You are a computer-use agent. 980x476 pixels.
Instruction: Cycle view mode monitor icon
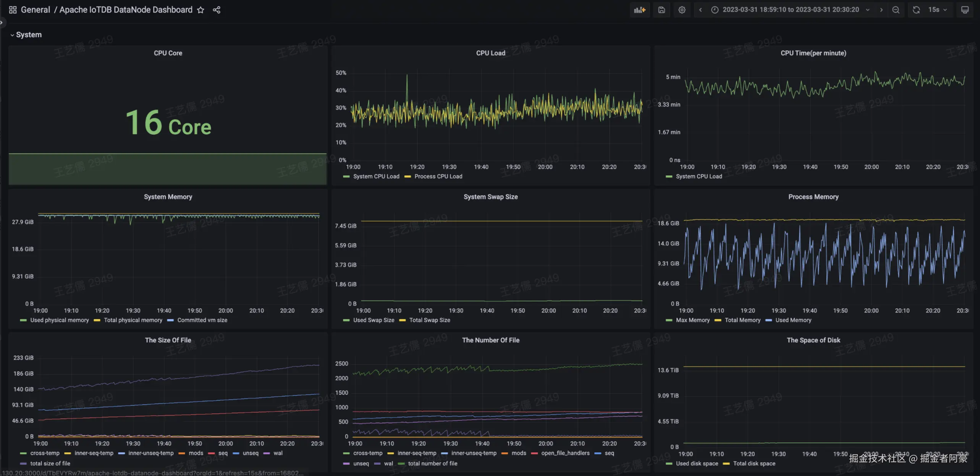tap(965, 10)
